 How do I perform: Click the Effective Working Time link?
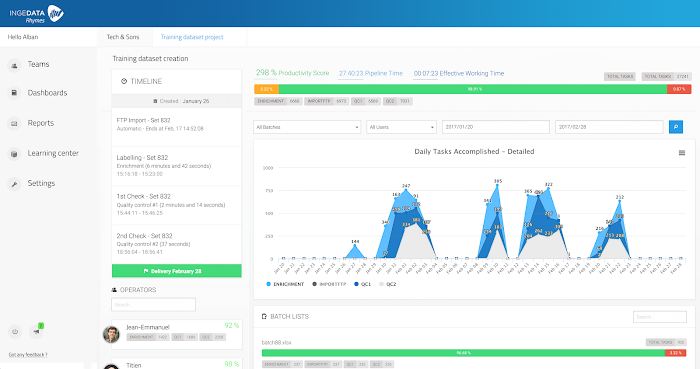pos(458,74)
